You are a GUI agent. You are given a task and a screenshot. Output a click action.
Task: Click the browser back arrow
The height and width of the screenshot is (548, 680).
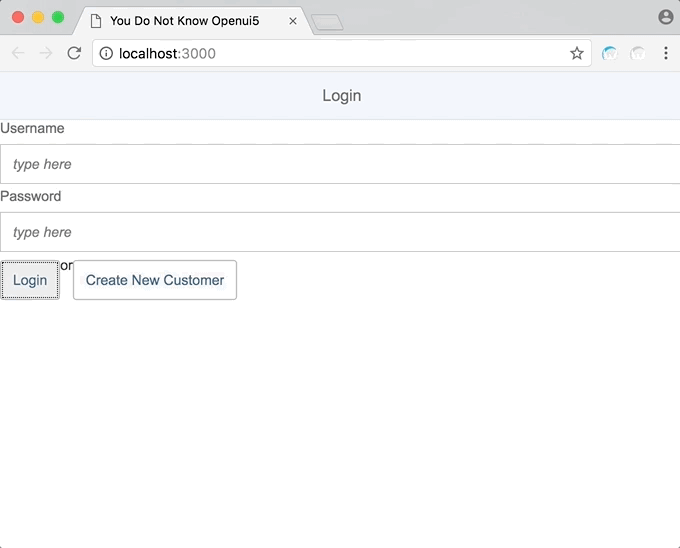coord(18,53)
